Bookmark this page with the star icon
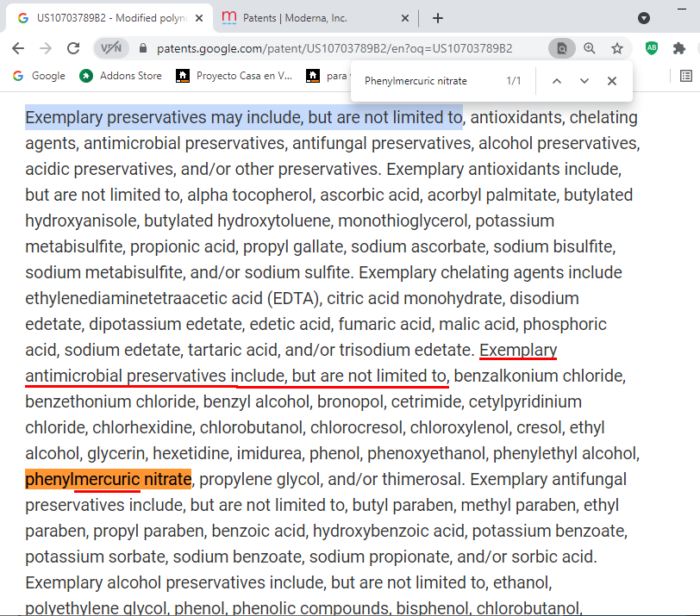This screenshot has width=700, height=616. [617, 49]
